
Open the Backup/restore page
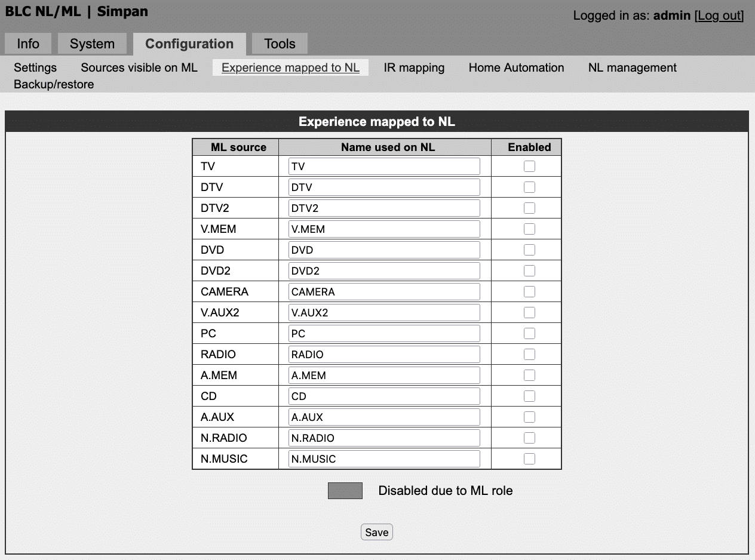point(54,84)
